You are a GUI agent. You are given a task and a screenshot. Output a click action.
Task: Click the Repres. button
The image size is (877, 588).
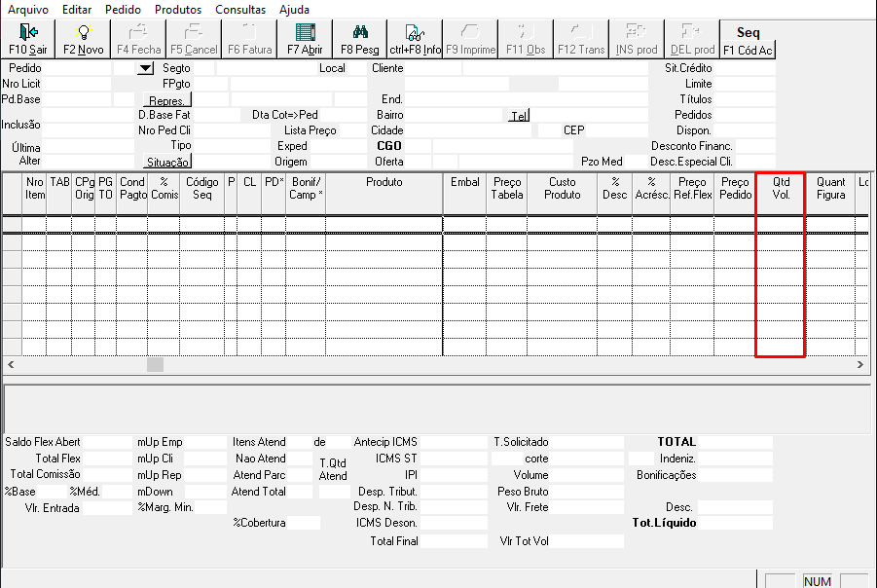point(166,100)
